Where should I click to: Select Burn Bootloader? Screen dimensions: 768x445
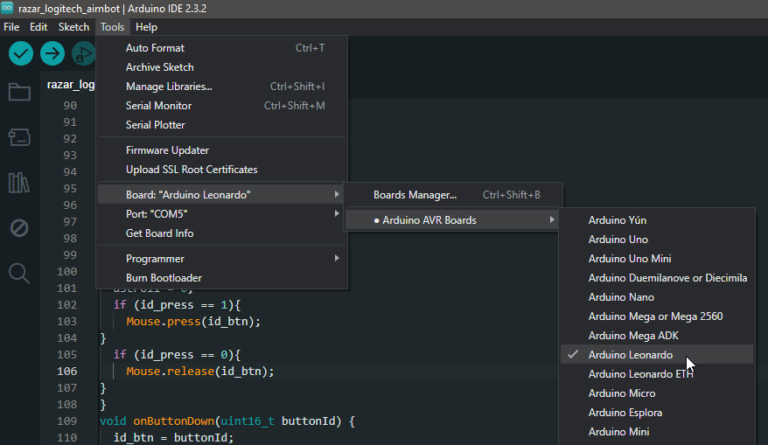(x=222, y=278)
